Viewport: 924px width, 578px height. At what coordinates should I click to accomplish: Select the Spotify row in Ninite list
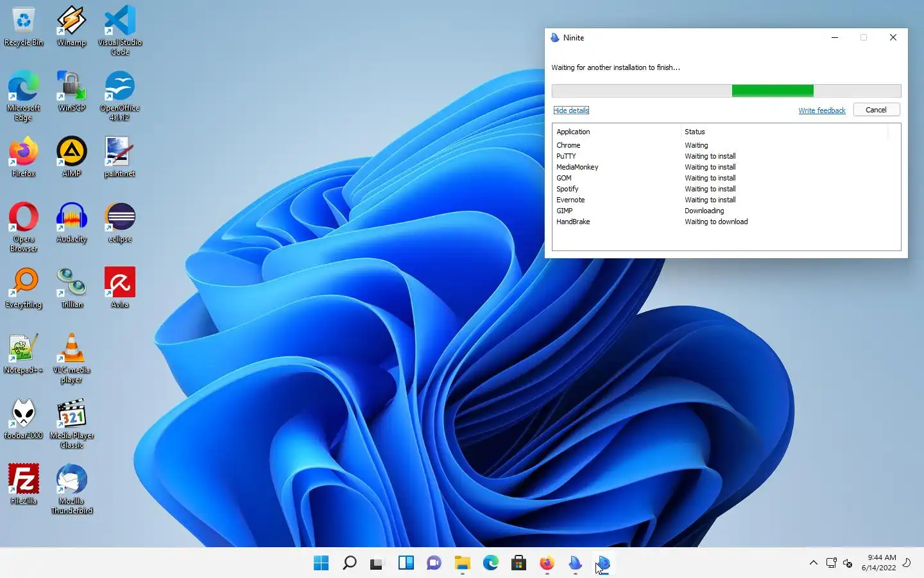coord(726,189)
